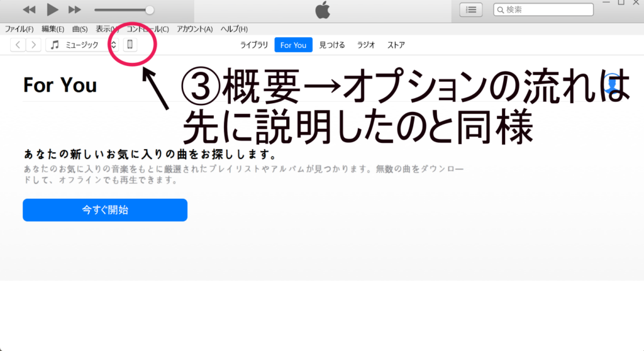Maximize the iTunes window

point(621,3)
